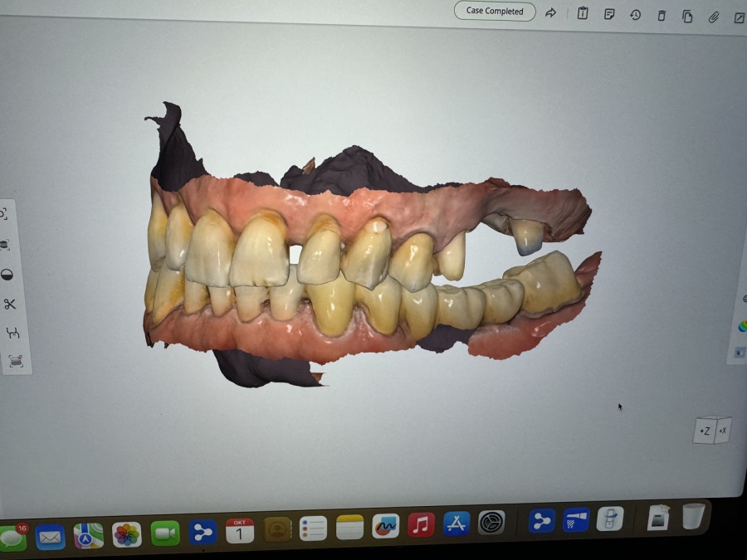The image size is (747, 560).
Task: Open the Calendar app in the Dock
Action: (240, 531)
